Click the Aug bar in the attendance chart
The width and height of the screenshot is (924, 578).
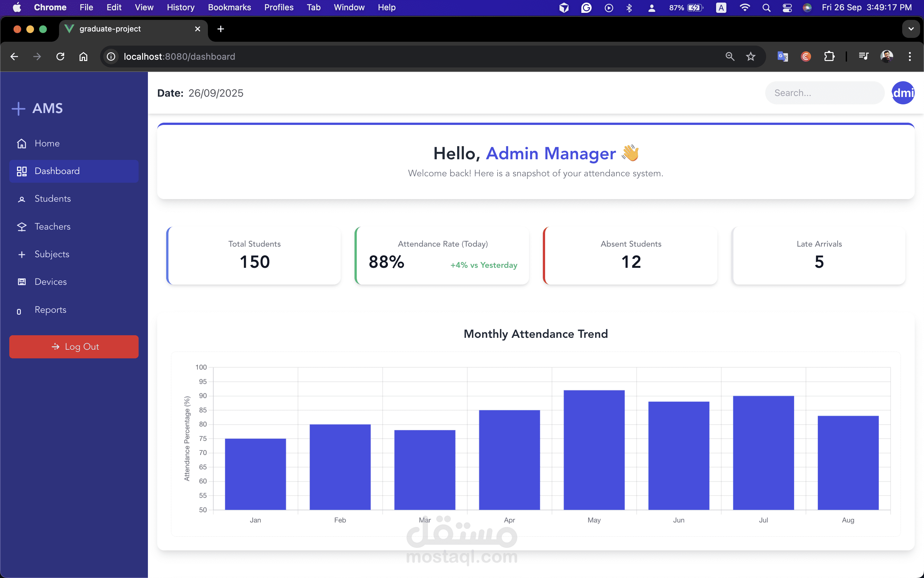click(x=848, y=462)
